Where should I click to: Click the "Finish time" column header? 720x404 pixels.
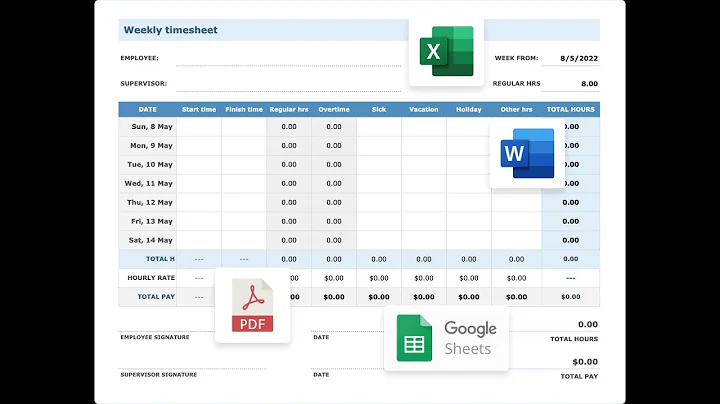pyautogui.click(x=244, y=109)
